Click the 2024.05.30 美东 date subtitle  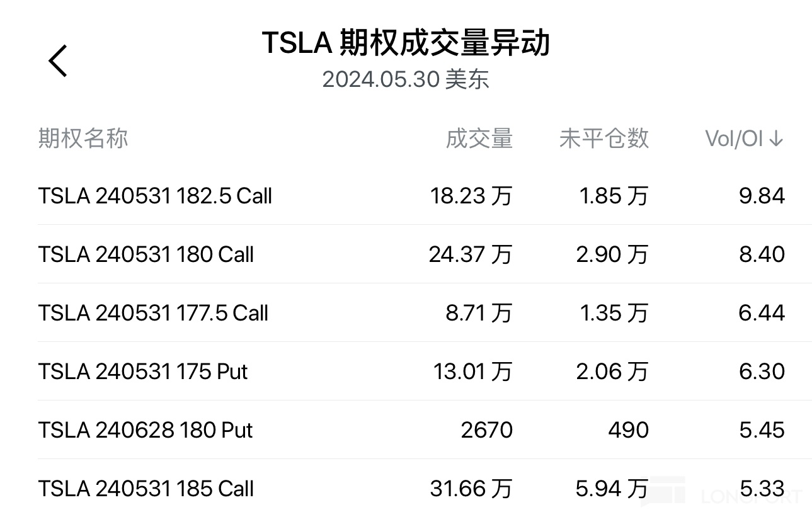[406, 79]
